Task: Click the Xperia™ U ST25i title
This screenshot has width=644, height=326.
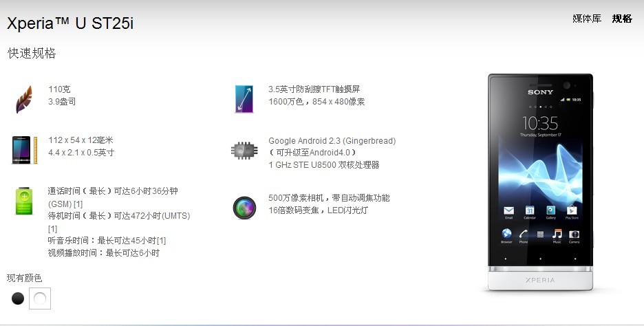Action: (70, 23)
